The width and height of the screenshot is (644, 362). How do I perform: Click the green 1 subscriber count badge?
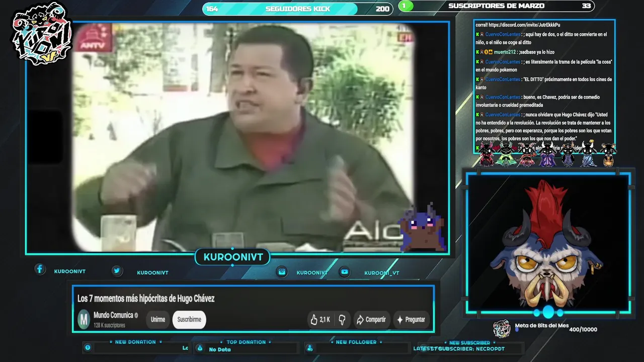pos(406,6)
